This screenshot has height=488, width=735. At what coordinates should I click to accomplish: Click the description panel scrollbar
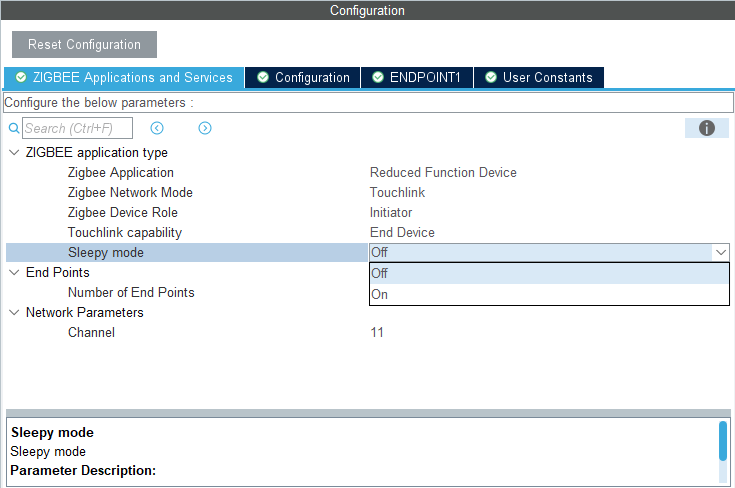[x=723, y=440]
